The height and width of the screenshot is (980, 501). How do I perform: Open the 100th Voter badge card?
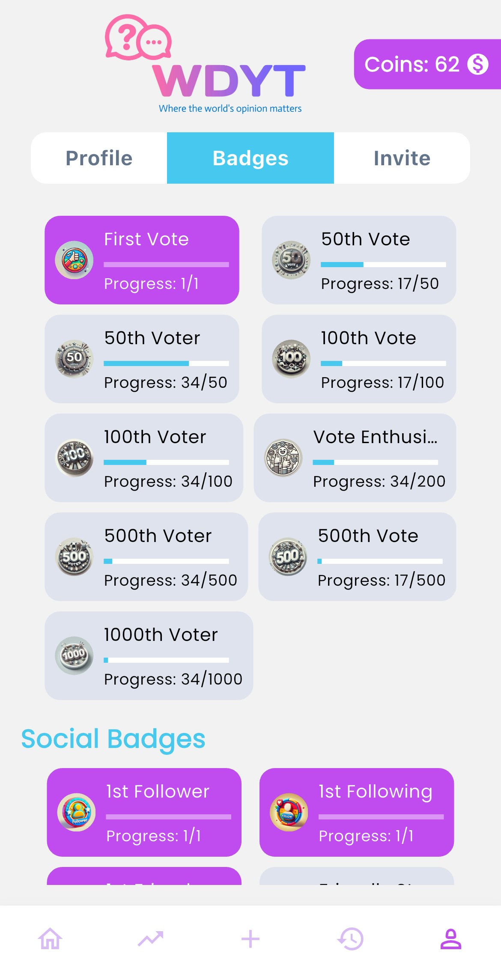tap(144, 458)
